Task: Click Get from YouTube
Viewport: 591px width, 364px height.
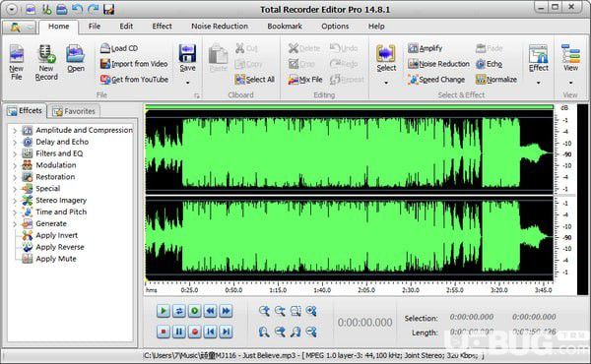Action: pyautogui.click(x=134, y=80)
